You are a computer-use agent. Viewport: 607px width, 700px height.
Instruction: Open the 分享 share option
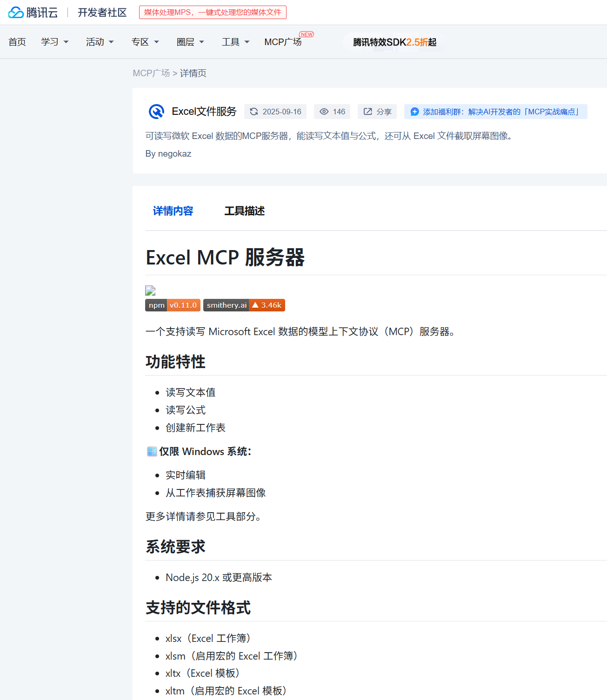point(377,112)
